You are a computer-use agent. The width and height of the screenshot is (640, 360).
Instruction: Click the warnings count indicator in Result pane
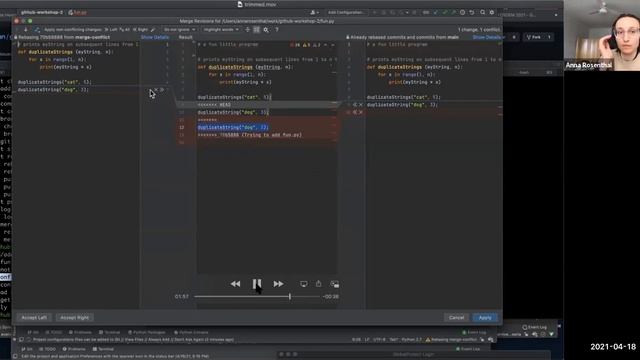(x=307, y=45)
